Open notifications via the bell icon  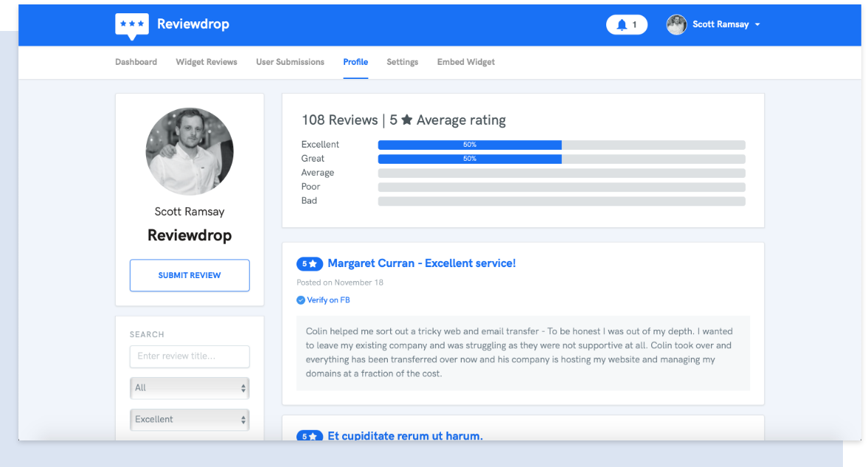click(622, 25)
